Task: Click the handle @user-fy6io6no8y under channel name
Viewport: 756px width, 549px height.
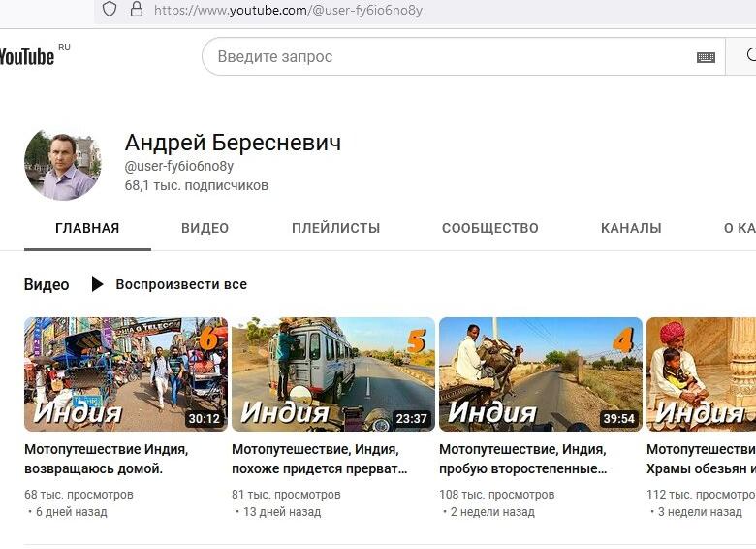Action: (179, 167)
